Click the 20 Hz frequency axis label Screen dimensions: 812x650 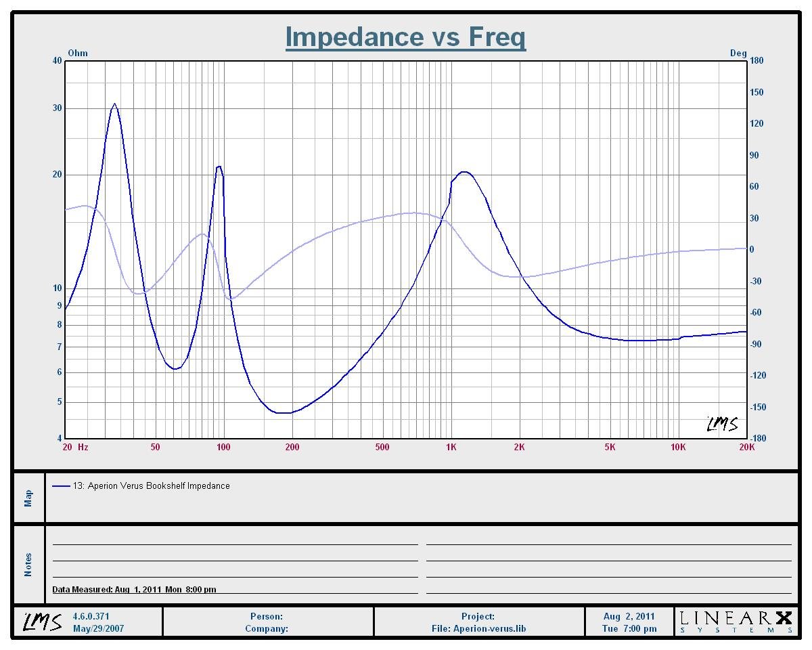point(75,447)
